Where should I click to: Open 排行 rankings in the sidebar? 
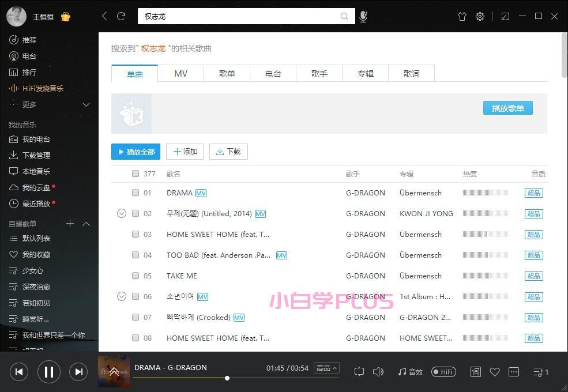pos(22,73)
